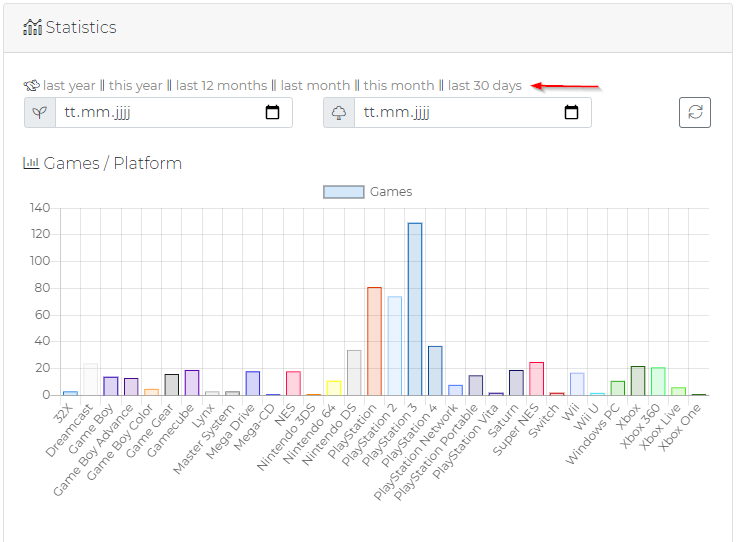Pick the 'last 30 days' range link
The height and width of the screenshot is (542, 737).
tap(485, 86)
